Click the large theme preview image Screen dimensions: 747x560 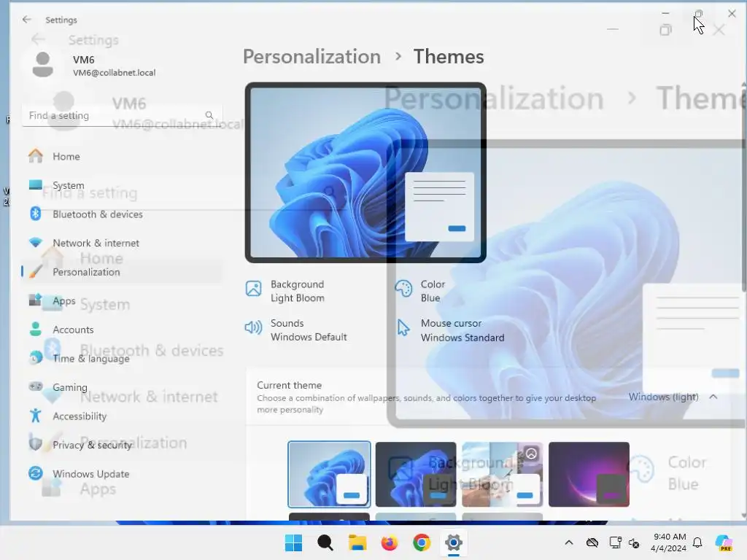365,172
